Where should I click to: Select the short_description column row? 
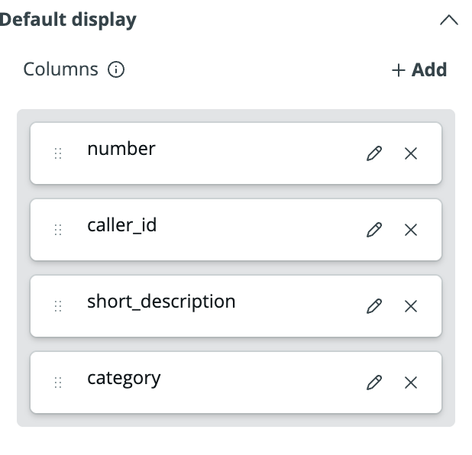click(x=236, y=306)
